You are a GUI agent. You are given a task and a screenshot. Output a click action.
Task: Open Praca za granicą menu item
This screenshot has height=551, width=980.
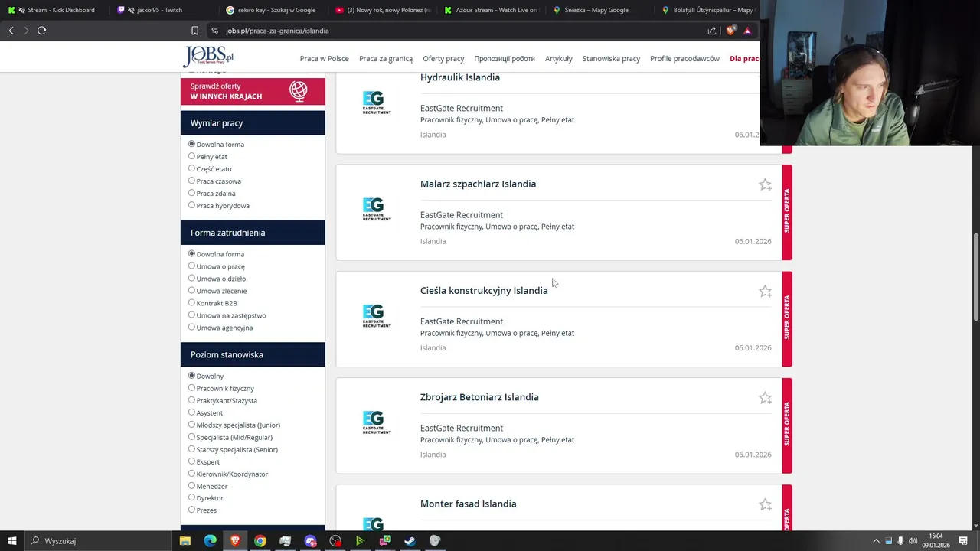(x=386, y=59)
